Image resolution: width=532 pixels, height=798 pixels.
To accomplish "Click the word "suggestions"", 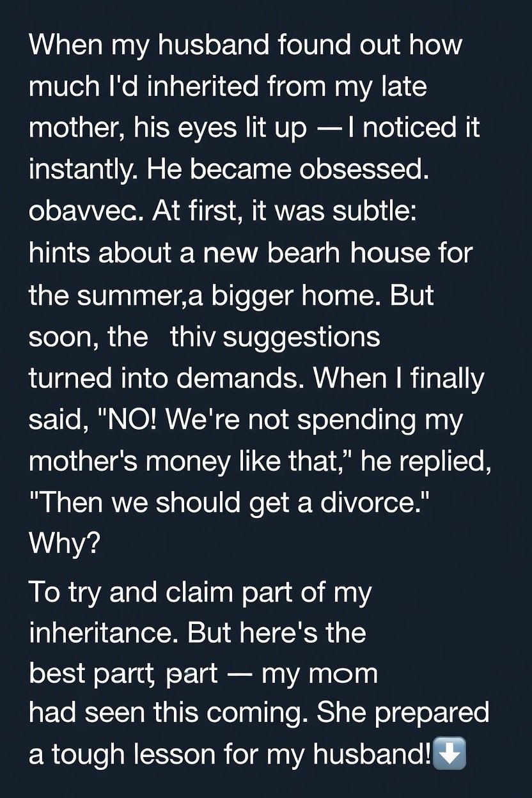I will pyautogui.click(x=301, y=337).
